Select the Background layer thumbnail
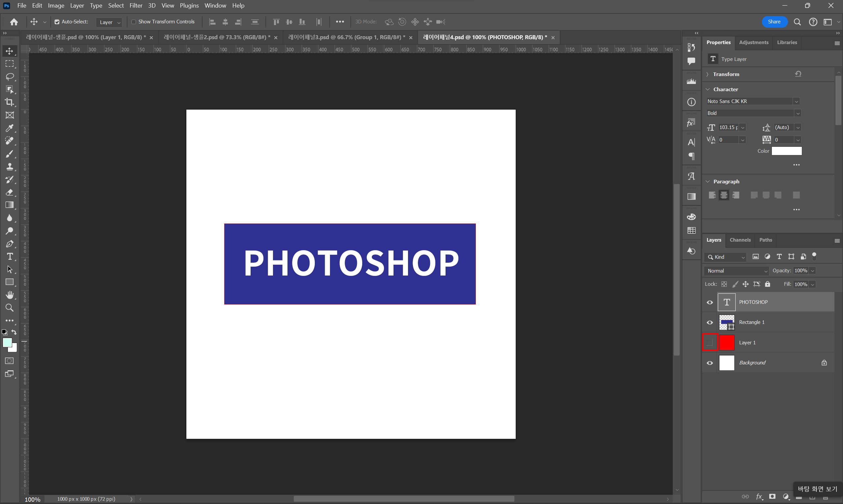 coord(726,363)
